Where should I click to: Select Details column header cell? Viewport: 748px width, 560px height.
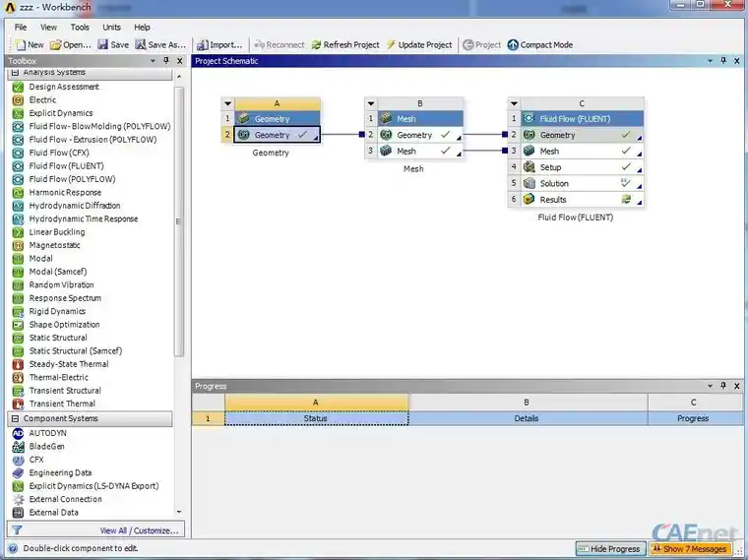coord(527,418)
